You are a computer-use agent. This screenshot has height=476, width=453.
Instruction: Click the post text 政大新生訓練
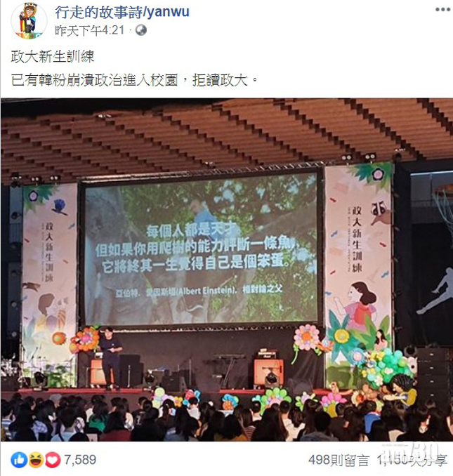pyautogui.click(x=53, y=56)
